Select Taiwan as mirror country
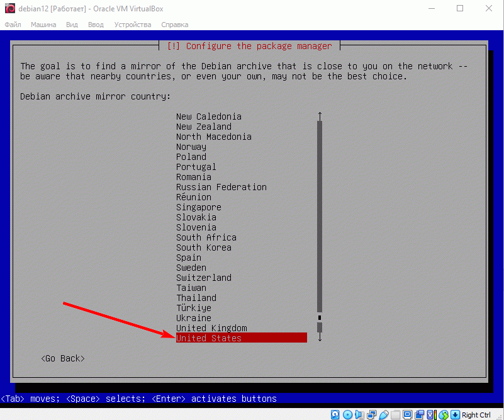 click(x=191, y=288)
